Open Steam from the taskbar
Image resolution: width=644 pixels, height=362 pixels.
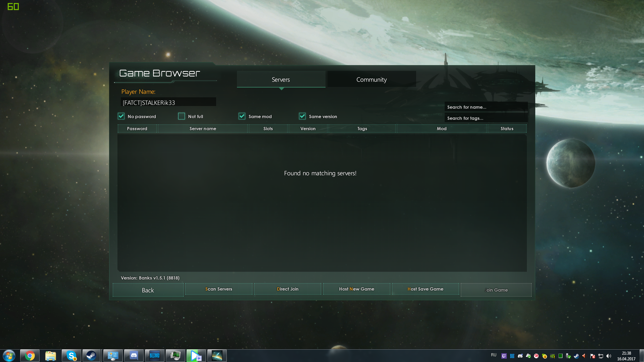click(x=92, y=356)
